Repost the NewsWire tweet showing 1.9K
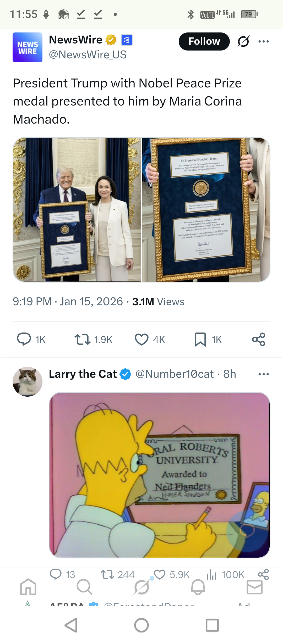283x644 pixels. click(x=83, y=340)
